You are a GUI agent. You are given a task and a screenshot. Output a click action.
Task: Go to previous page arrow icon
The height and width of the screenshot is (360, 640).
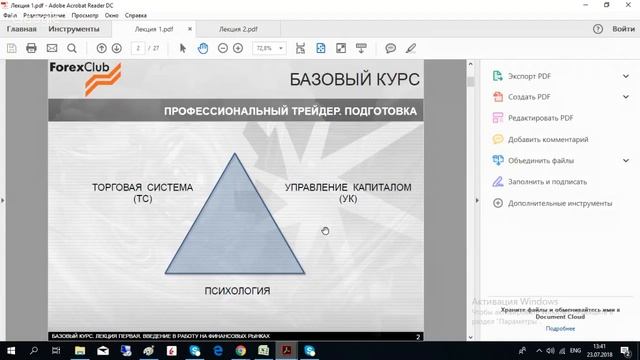click(x=101, y=48)
